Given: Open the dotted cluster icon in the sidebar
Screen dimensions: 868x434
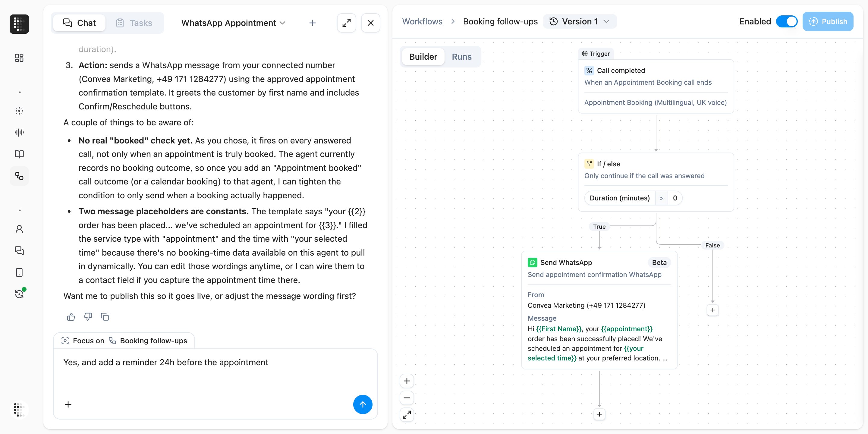Looking at the screenshot, I should [19, 111].
